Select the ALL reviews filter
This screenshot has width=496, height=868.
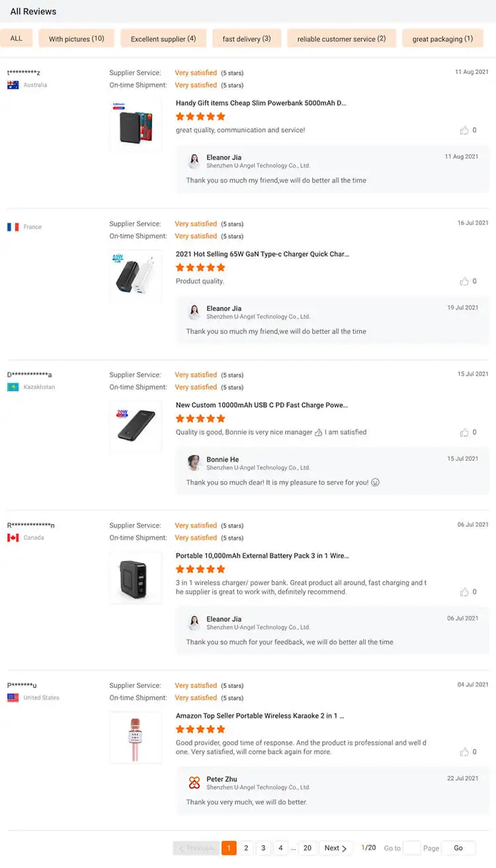[x=17, y=38]
